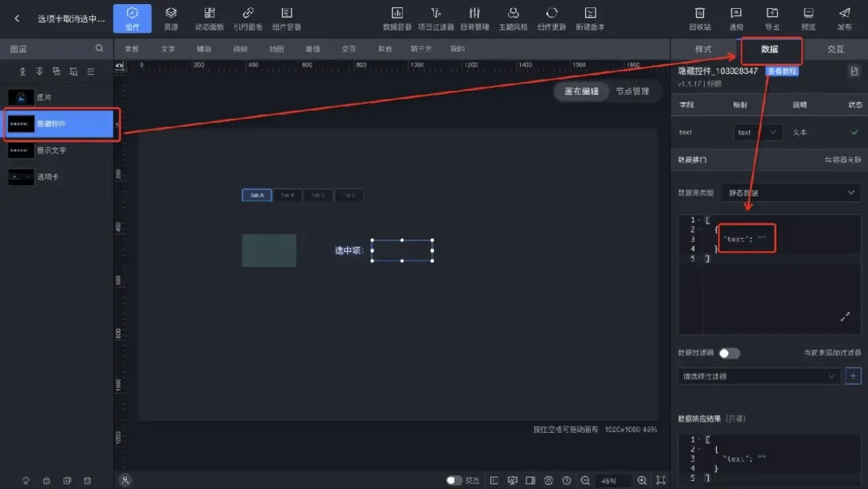868x489 pixels.
Task: Open the 回收站 recycle bin
Action: click(700, 18)
